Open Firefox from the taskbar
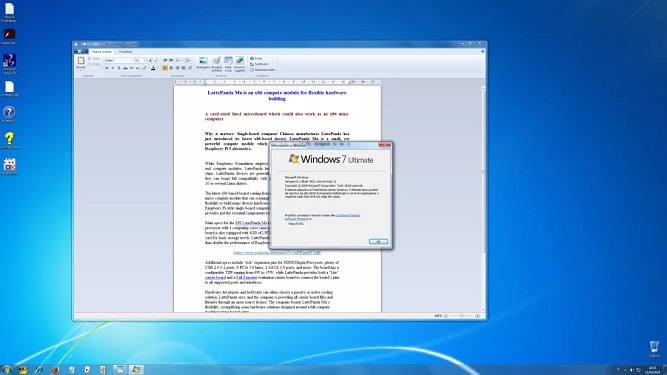The height and width of the screenshot is (375, 667). tap(55, 369)
